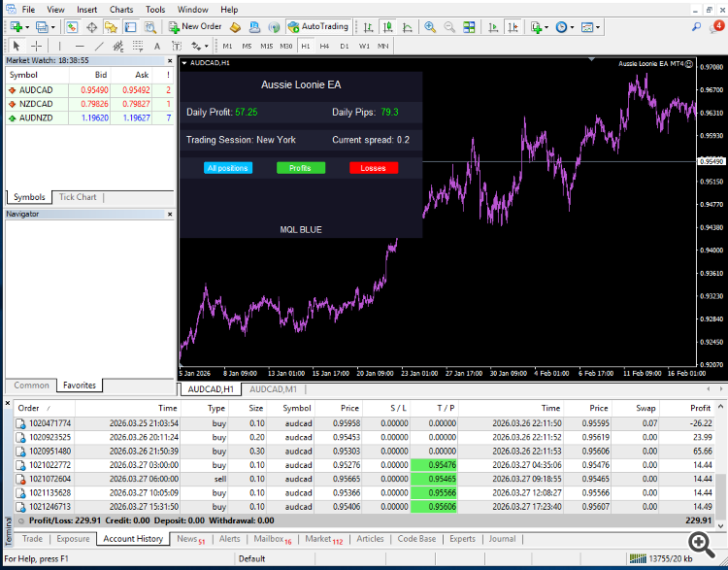
Task: Click the connection status bars icon
Action: pyautogui.click(x=638, y=558)
